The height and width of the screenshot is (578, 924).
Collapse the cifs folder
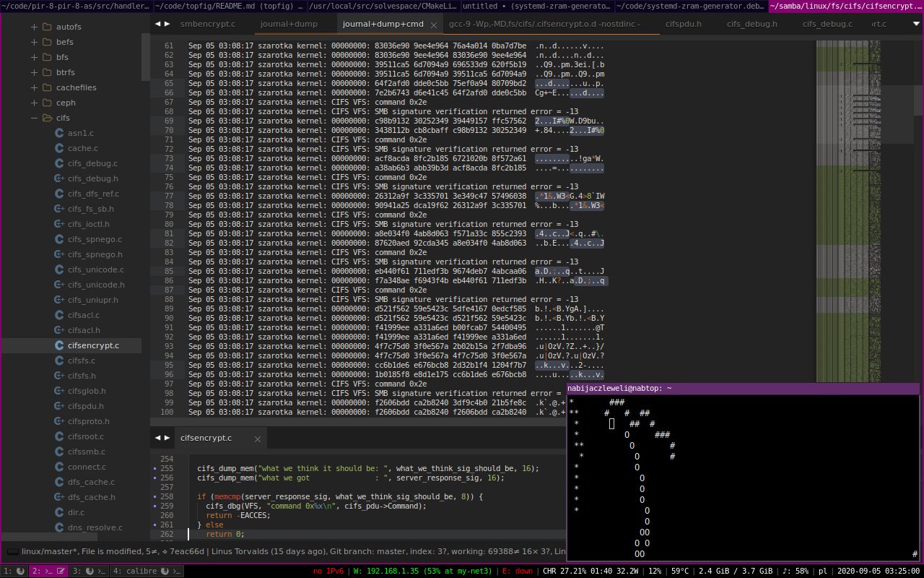34,118
